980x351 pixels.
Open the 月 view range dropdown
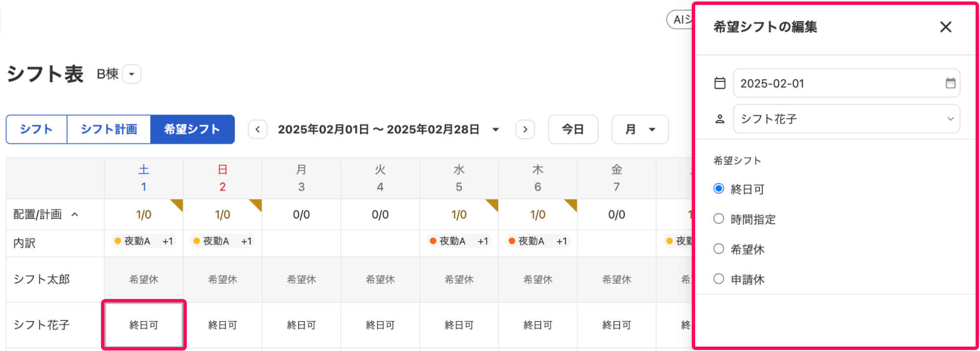click(640, 130)
